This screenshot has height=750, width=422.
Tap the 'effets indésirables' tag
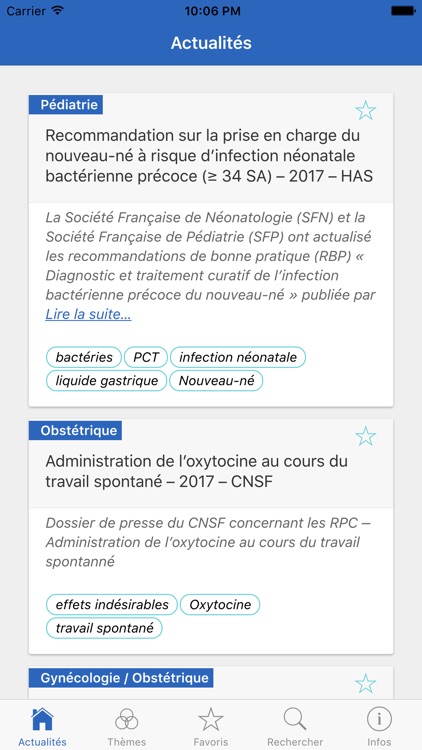111,605
